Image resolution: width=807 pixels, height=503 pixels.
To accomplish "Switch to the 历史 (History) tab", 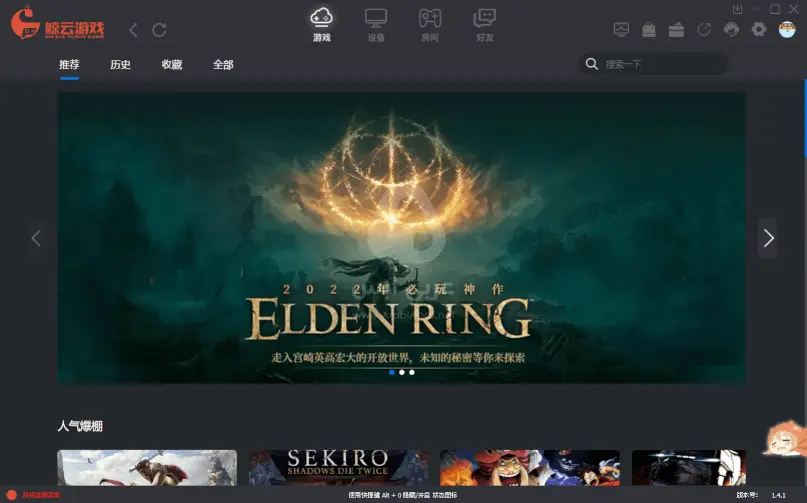I will (x=120, y=64).
